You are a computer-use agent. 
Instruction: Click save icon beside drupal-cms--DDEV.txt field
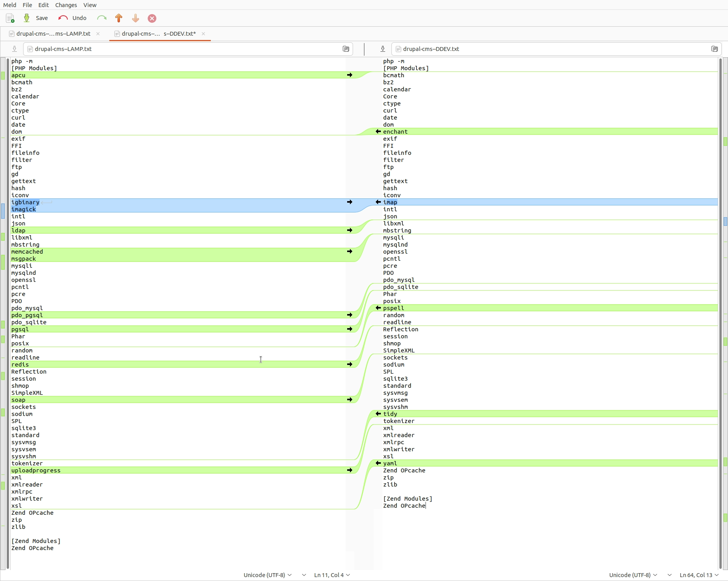tap(383, 49)
